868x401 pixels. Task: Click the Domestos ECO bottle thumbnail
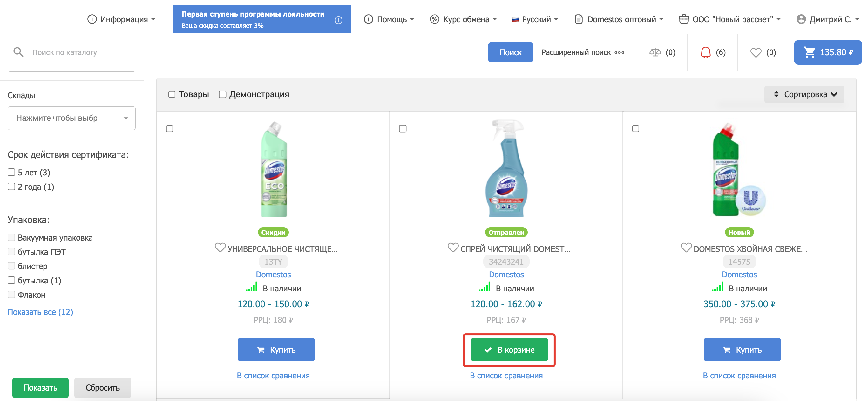274,169
